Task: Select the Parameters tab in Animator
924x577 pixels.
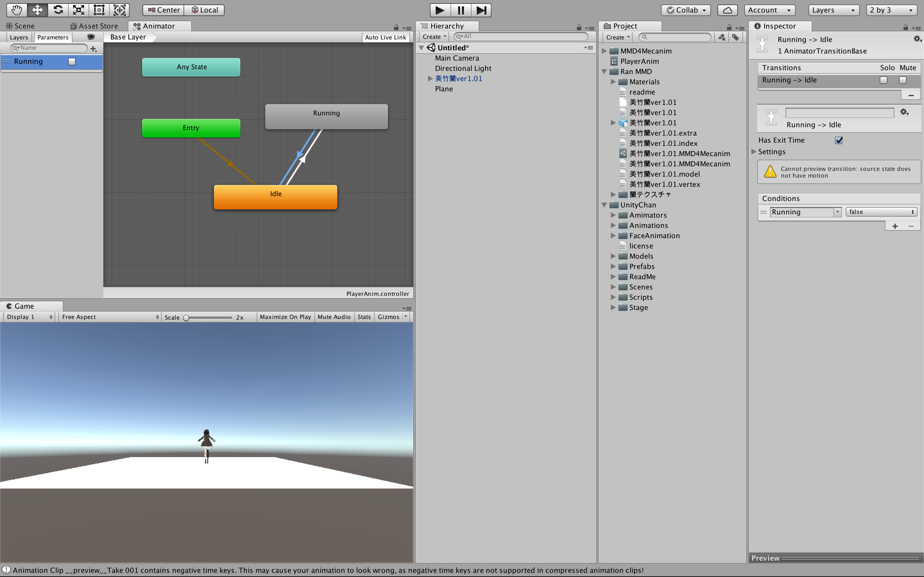Action: pos(52,37)
